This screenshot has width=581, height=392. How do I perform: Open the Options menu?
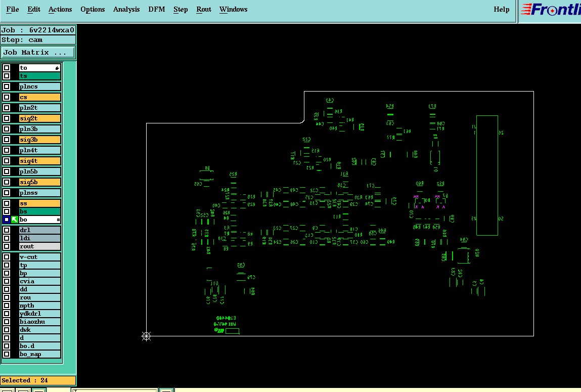(93, 9)
